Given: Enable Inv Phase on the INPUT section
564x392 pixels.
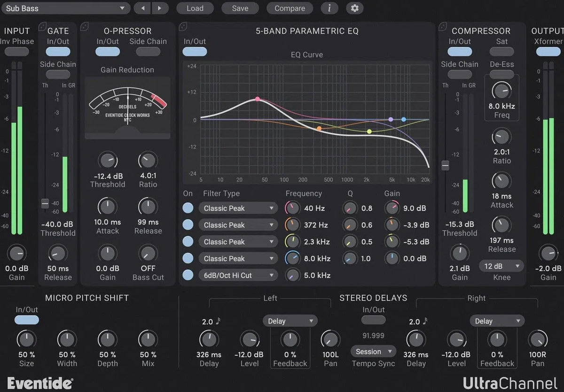Looking at the screenshot, I should tap(16, 51).
